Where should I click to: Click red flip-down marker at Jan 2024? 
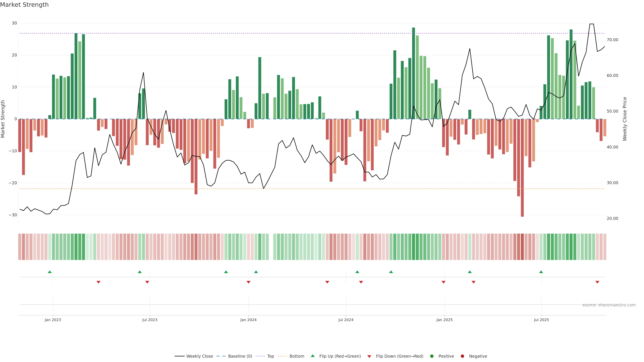(x=249, y=282)
